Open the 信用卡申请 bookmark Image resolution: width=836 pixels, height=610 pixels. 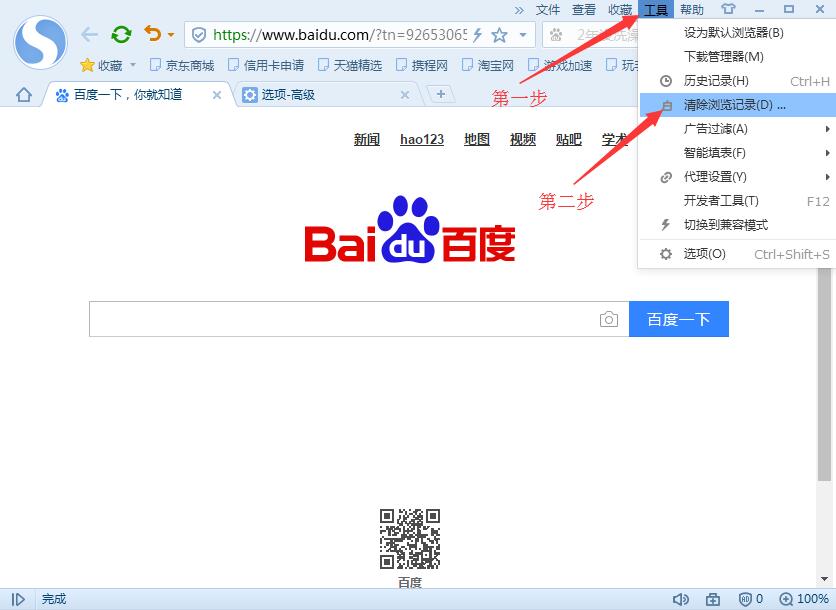pyautogui.click(x=266, y=66)
